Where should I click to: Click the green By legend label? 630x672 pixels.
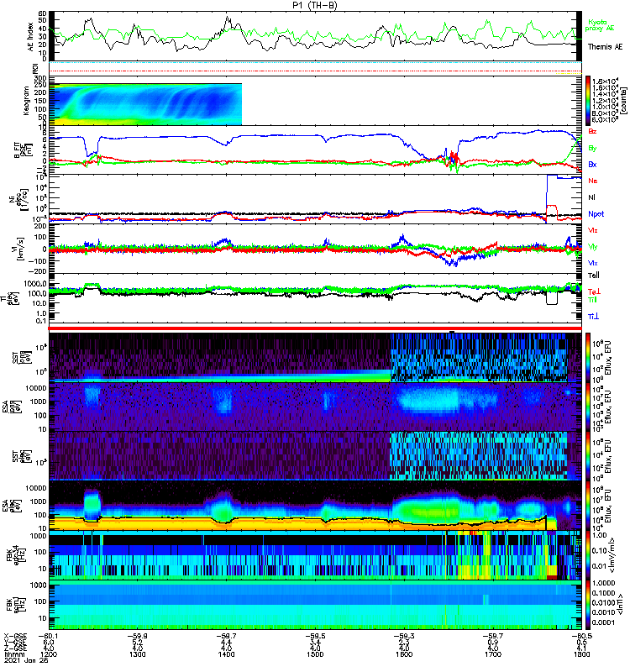click(592, 149)
